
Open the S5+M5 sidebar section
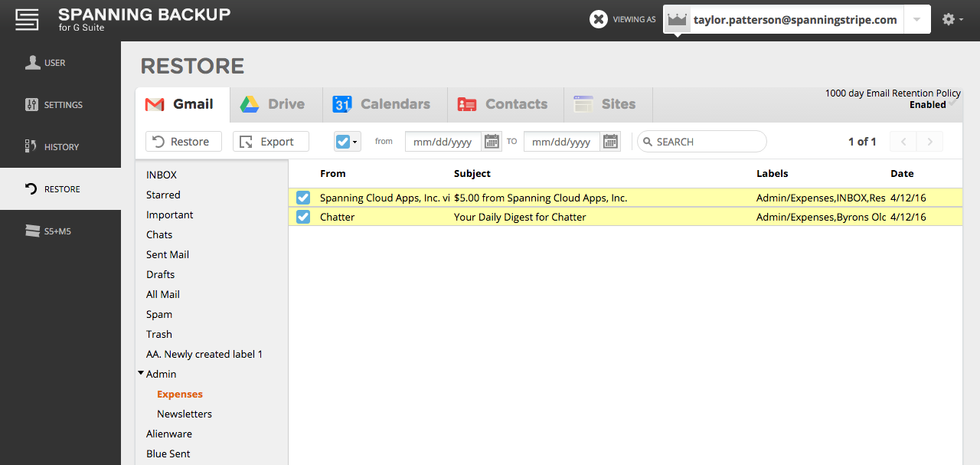[60, 231]
